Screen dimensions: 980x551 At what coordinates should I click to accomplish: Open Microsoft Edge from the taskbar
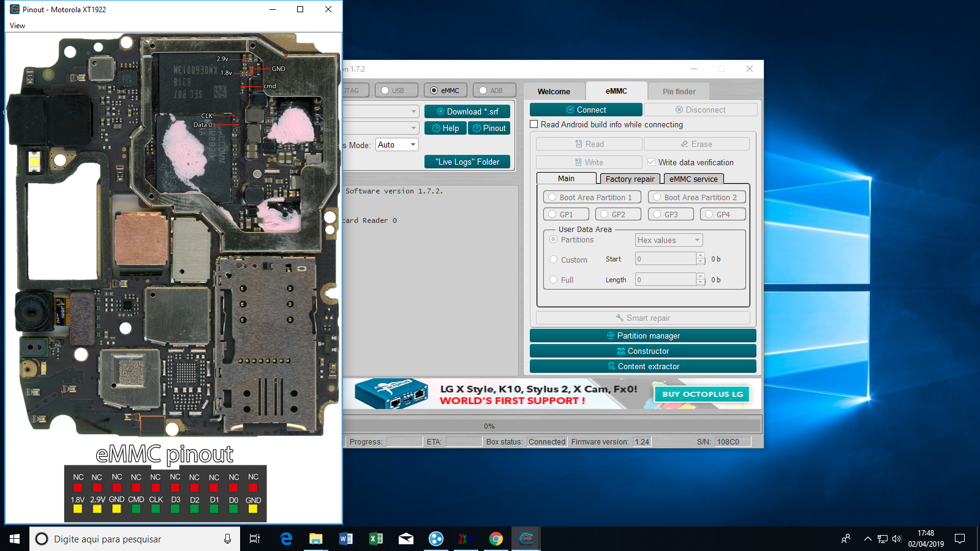286,539
